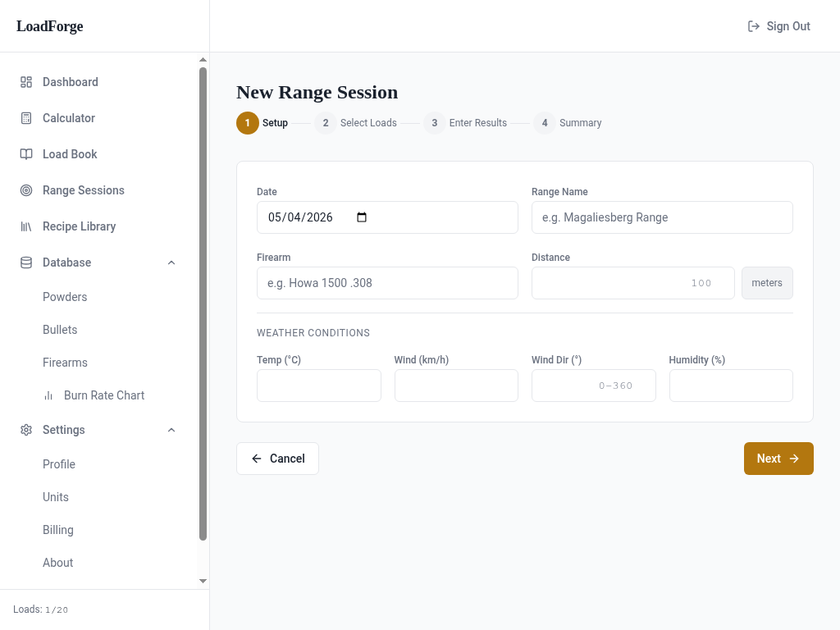Open Units settings
Image resolution: width=840 pixels, height=630 pixels.
click(x=56, y=497)
